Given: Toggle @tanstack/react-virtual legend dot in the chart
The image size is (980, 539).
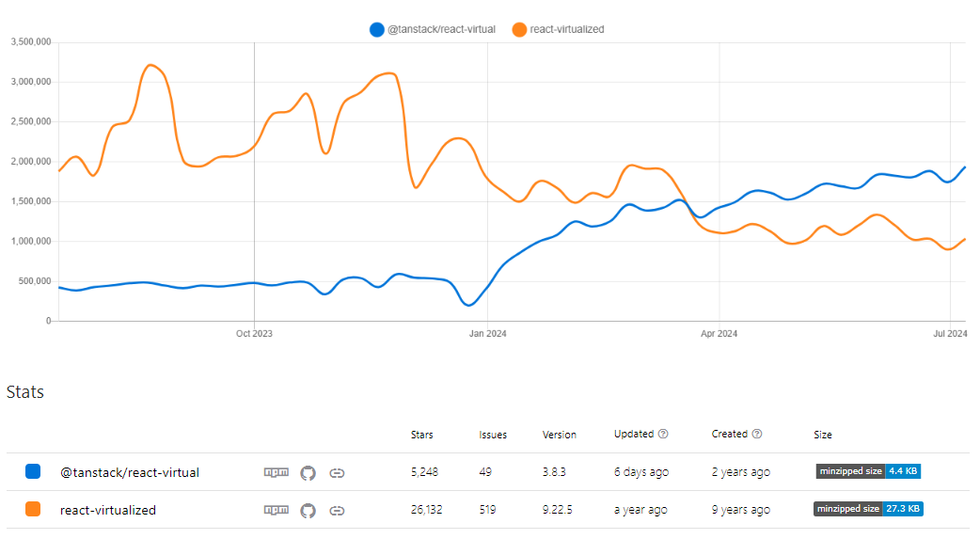Looking at the screenshot, I should (x=377, y=29).
